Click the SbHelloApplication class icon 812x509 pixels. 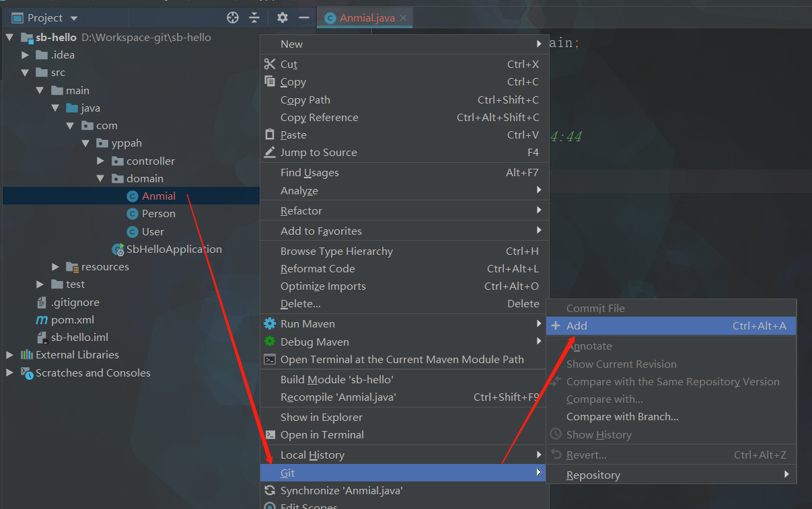[x=118, y=249]
